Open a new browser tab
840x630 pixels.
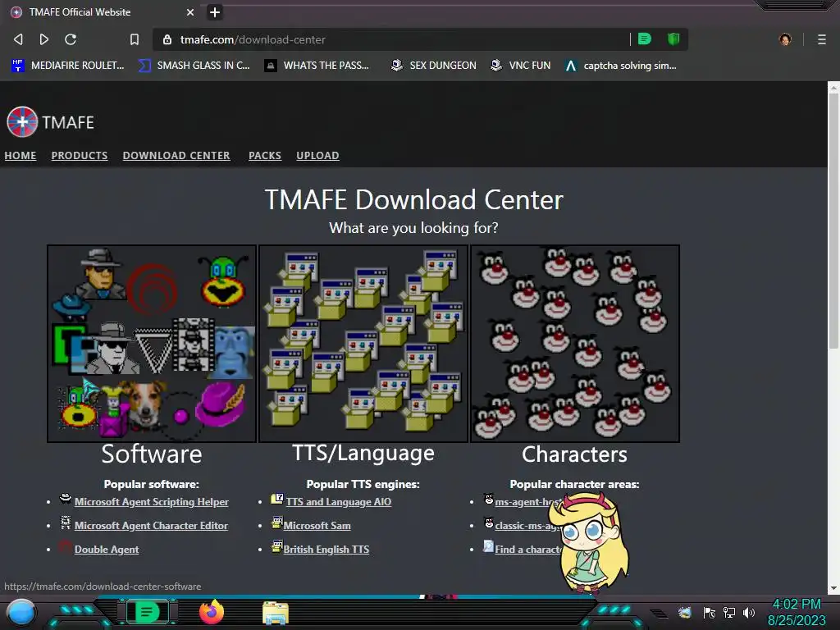215,11
